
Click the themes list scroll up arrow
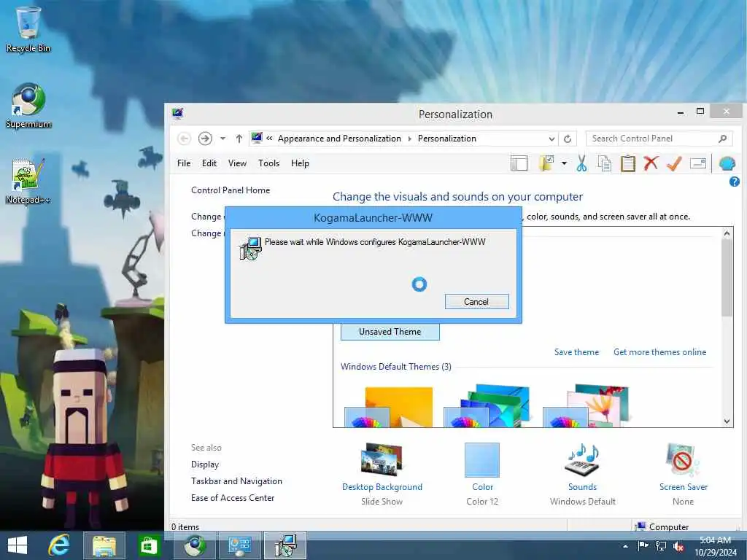click(727, 233)
